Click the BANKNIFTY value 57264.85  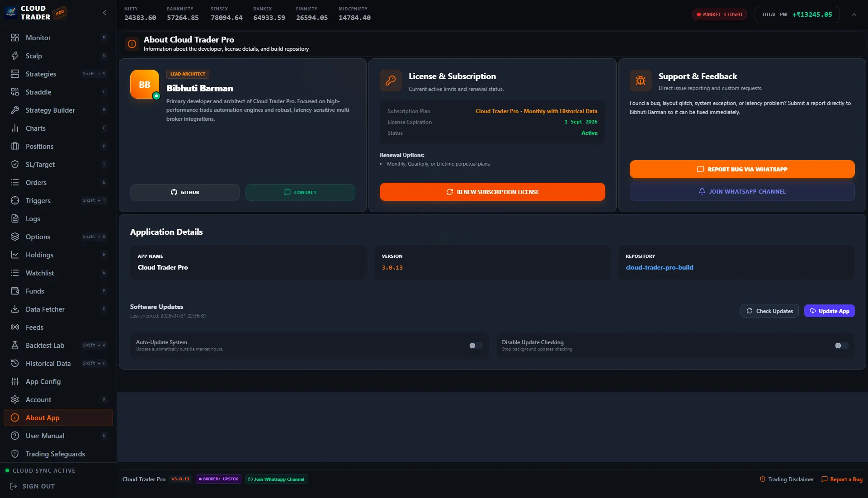pos(183,18)
